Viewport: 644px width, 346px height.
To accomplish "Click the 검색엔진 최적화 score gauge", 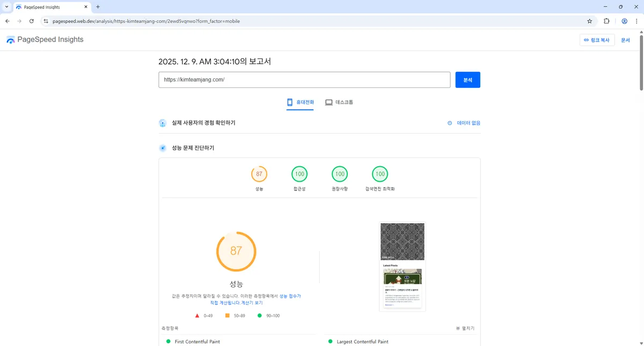I will pyautogui.click(x=380, y=174).
